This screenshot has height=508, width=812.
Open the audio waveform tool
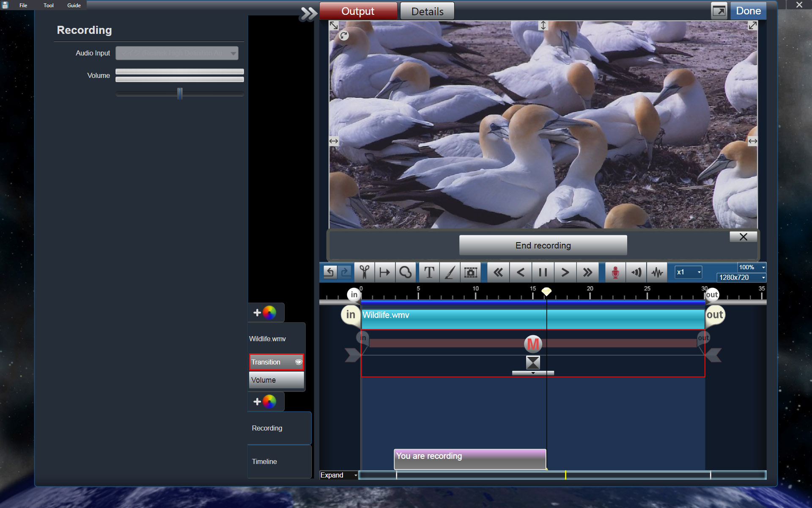coord(657,272)
